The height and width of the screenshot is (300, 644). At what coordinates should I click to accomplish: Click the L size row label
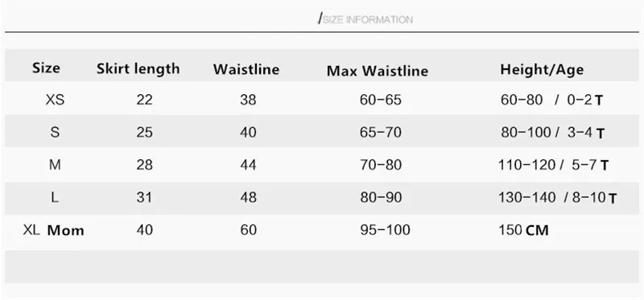55,197
